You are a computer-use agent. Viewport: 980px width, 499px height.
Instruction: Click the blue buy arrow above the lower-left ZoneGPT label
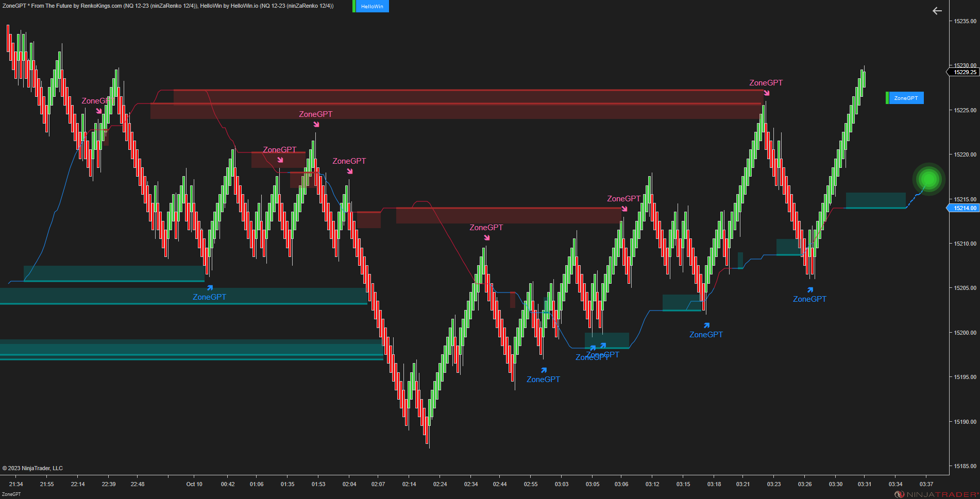tap(210, 287)
